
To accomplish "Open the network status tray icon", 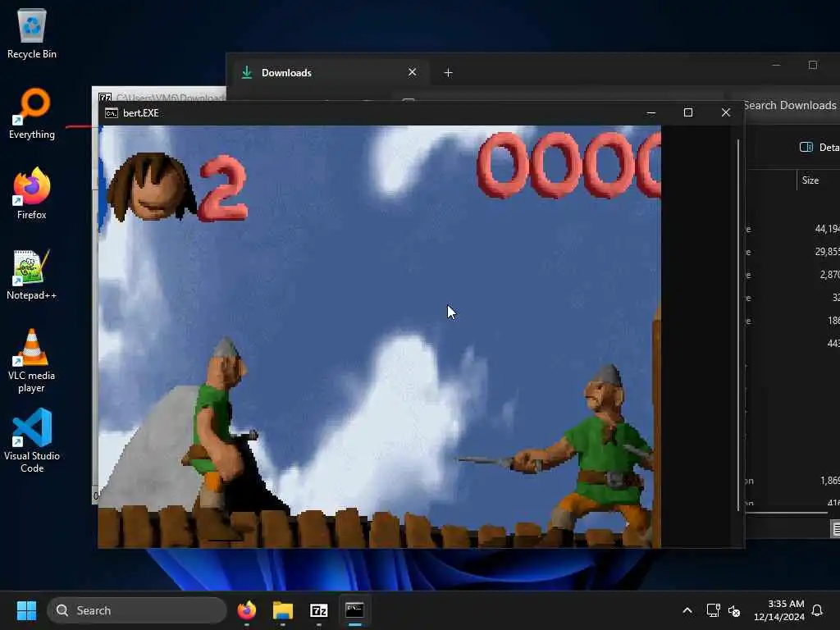I will 713,610.
